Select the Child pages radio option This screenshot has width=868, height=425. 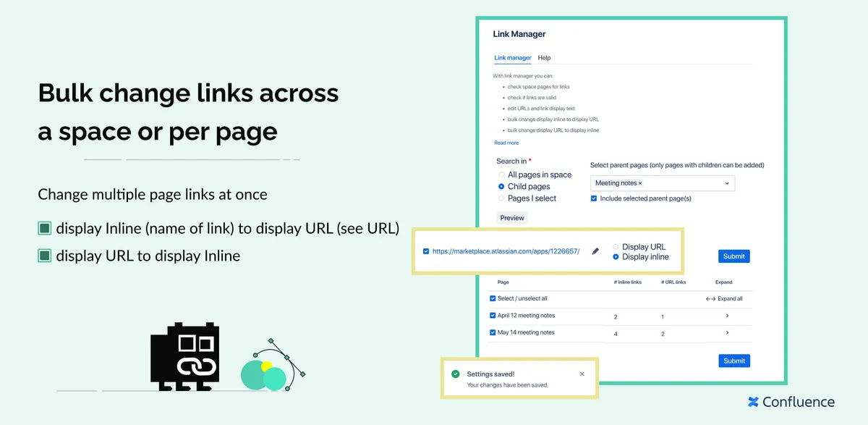coord(501,186)
